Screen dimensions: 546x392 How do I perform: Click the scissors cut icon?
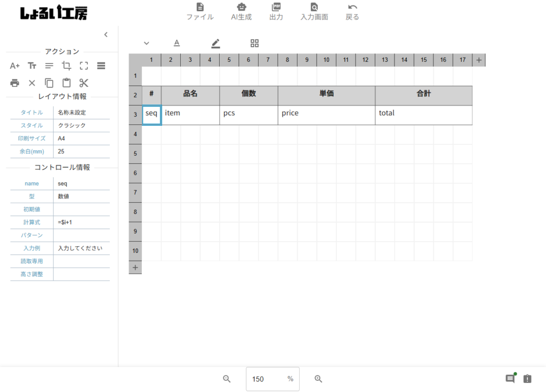click(84, 83)
